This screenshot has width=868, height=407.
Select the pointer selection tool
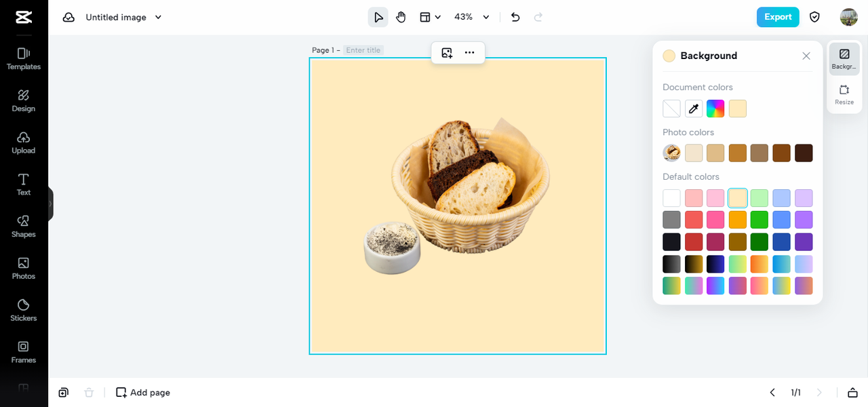378,17
